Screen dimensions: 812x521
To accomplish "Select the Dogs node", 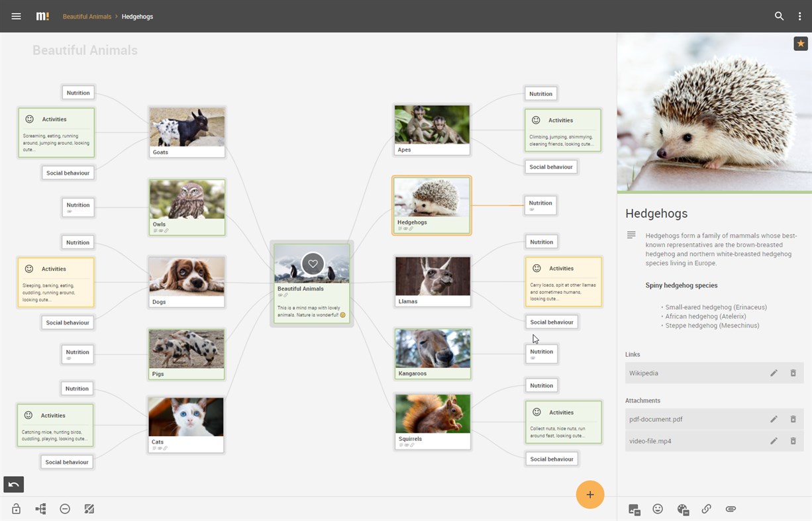I will 187,282.
